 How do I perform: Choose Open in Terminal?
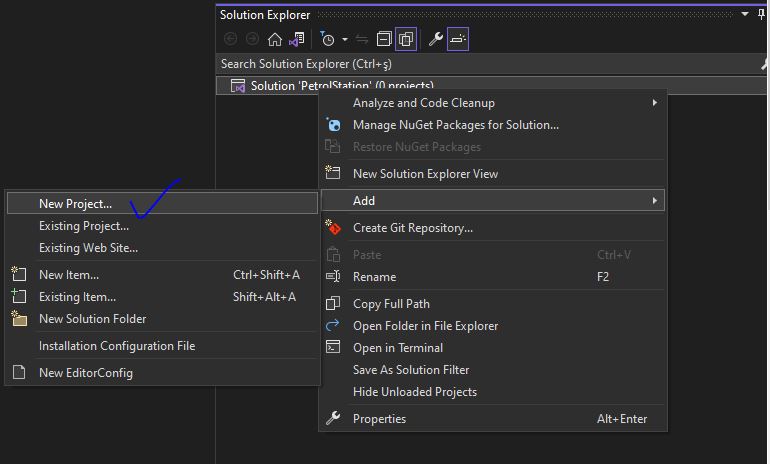493,348
